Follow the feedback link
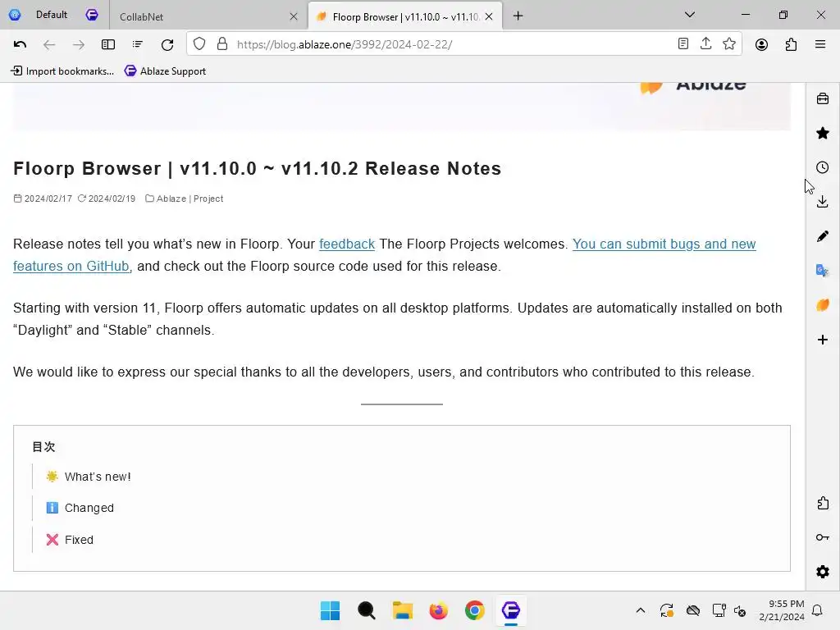 (x=347, y=244)
